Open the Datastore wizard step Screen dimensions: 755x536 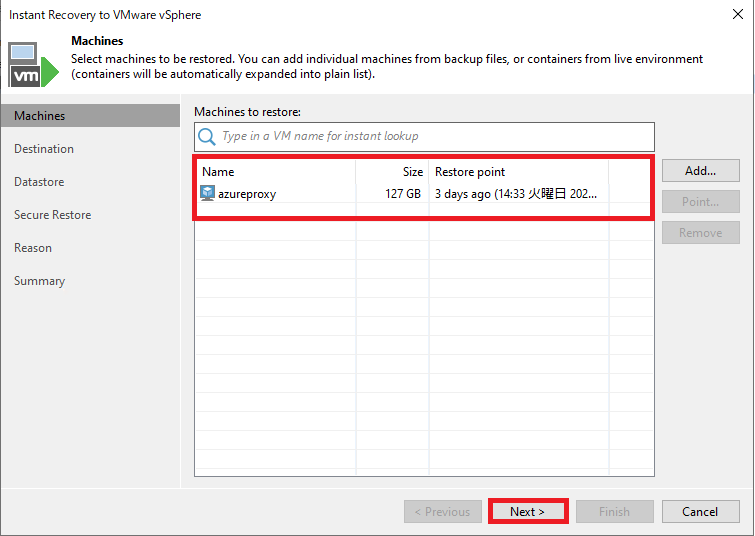point(39,182)
